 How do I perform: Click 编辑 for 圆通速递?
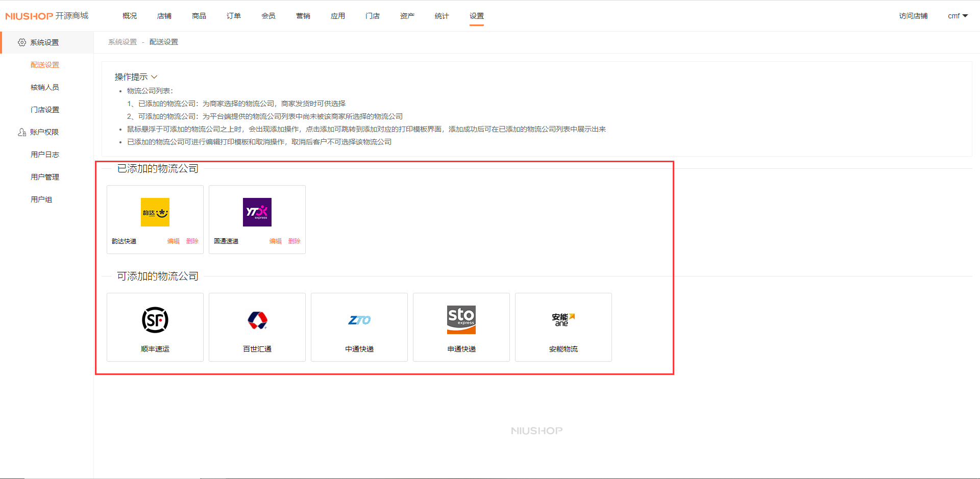[276, 241]
